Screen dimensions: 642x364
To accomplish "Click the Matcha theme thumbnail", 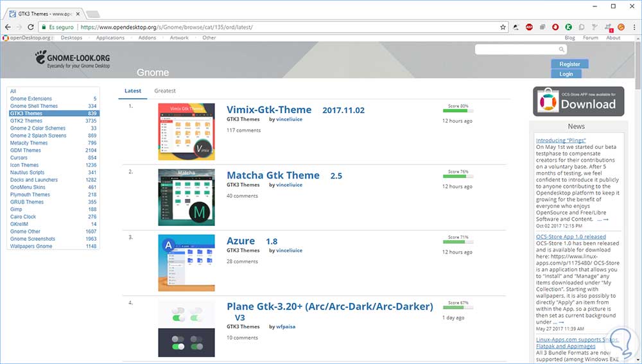I will pyautogui.click(x=186, y=197).
